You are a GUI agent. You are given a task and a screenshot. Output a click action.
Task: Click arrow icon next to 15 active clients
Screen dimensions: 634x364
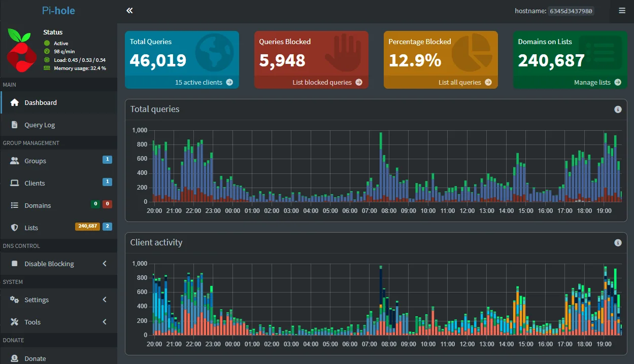pos(229,82)
